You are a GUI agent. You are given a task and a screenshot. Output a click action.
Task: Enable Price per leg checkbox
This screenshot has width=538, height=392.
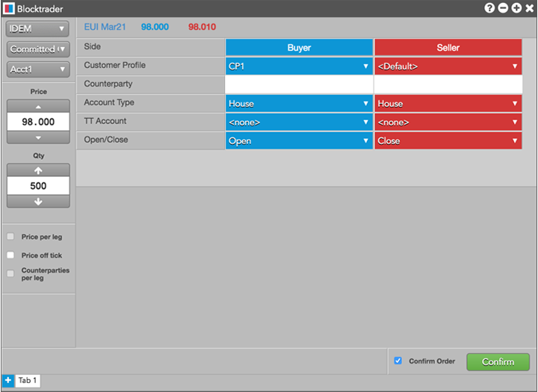10,237
